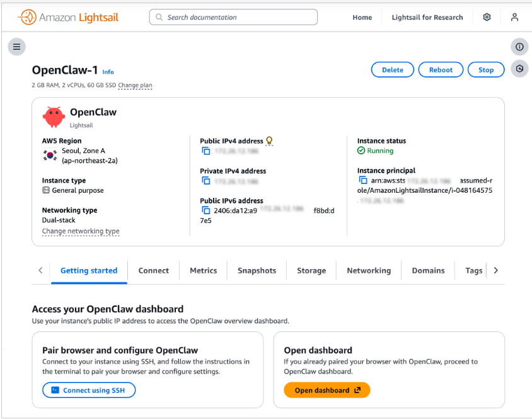Open the Networking tab
This screenshot has width=532, height=419.
click(x=369, y=270)
